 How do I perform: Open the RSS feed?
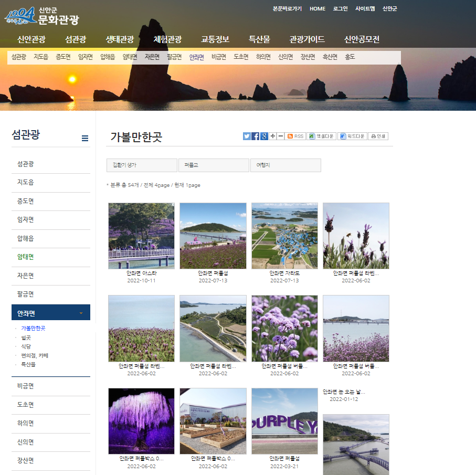click(x=296, y=136)
